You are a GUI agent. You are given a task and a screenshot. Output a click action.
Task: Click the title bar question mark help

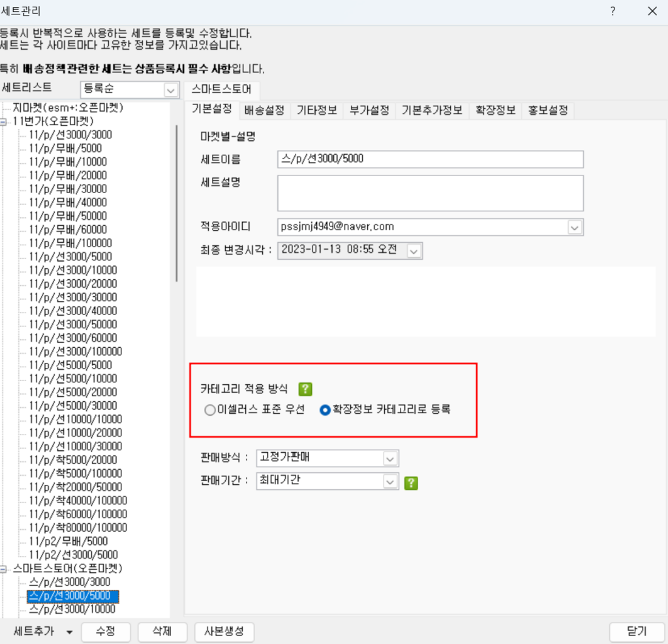(x=613, y=11)
